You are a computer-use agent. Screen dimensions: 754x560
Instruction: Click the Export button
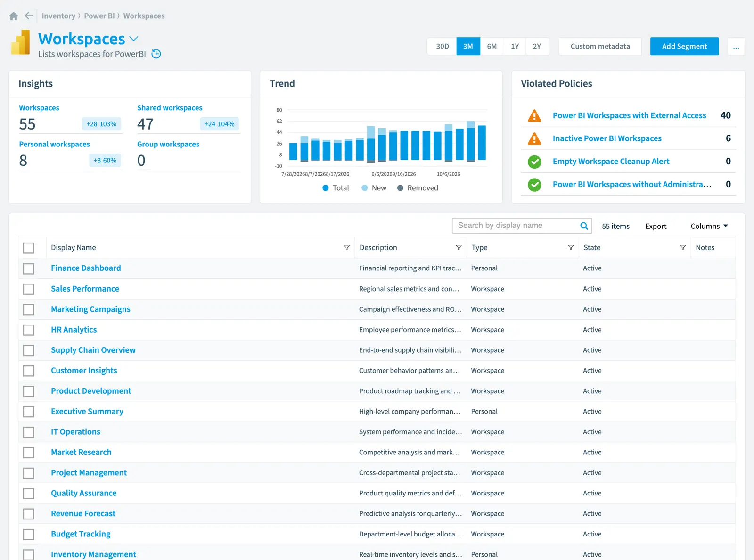656,226
